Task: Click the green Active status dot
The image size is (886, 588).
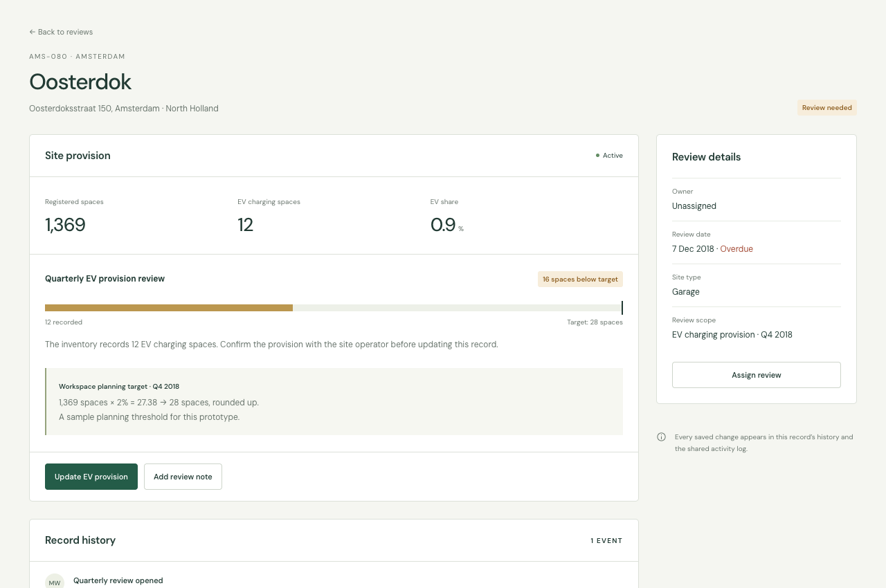Action: click(x=597, y=156)
